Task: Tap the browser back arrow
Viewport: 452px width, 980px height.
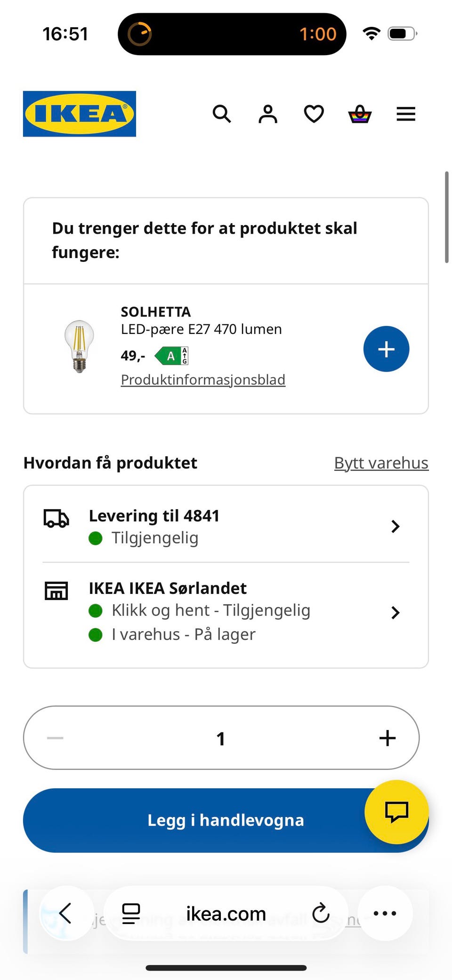Action: (x=66, y=914)
